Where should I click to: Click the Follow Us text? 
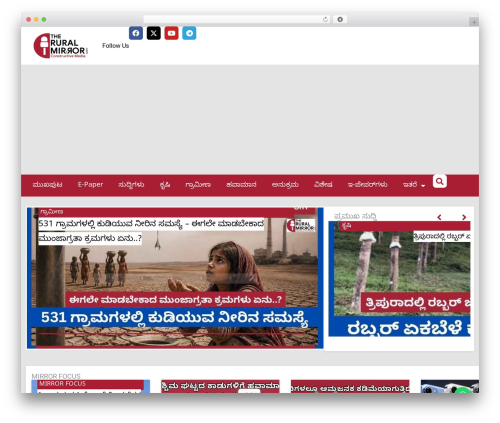click(x=115, y=46)
